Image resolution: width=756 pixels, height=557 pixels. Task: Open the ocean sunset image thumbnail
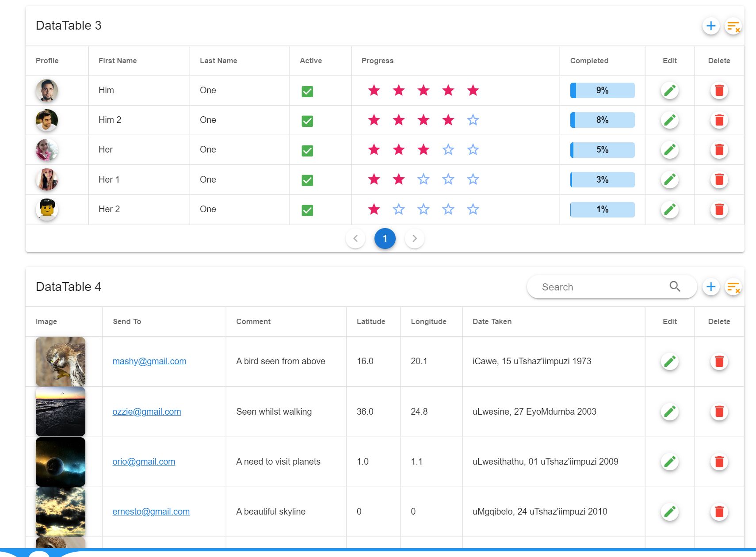(61, 412)
